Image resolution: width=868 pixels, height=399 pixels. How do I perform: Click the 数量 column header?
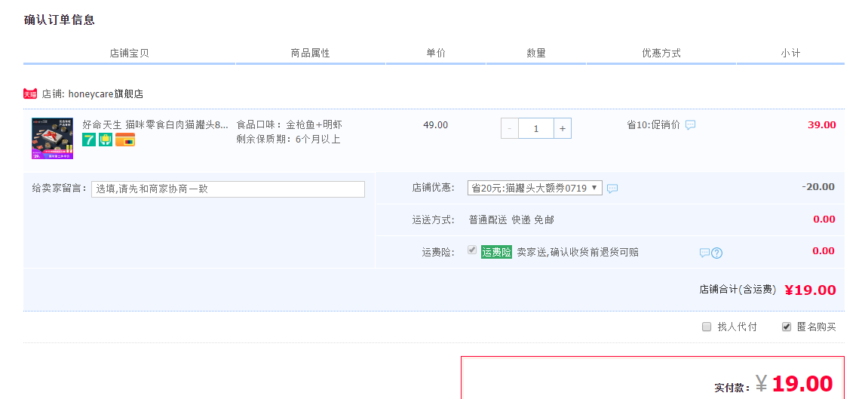tap(536, 53)
